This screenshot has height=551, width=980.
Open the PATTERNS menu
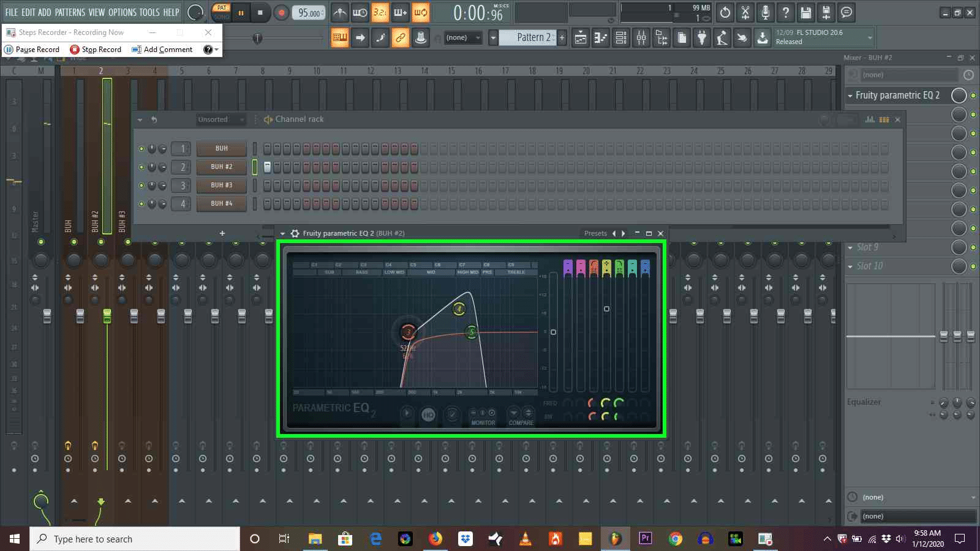point(70,12)
